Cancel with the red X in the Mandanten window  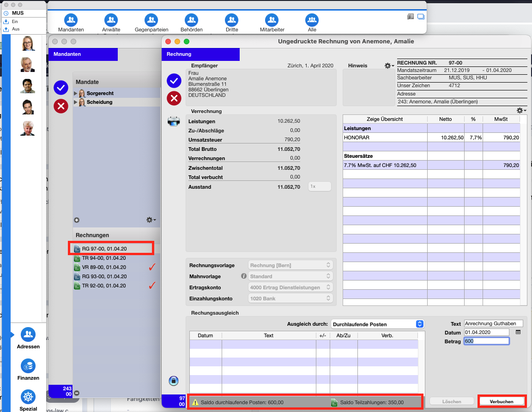click(x=61, y=106)
